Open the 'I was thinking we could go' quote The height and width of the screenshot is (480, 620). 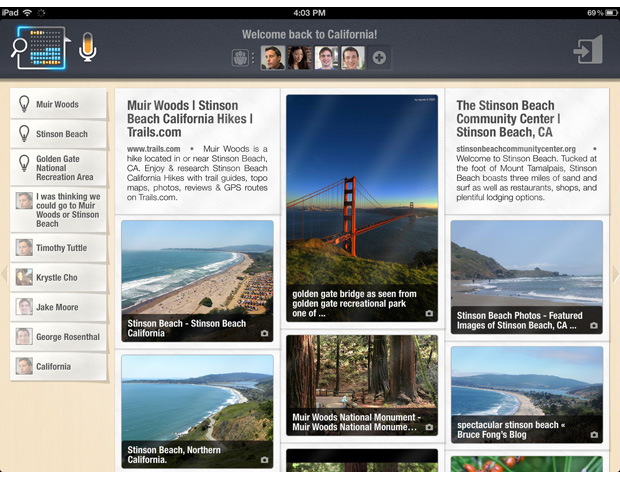59,210
